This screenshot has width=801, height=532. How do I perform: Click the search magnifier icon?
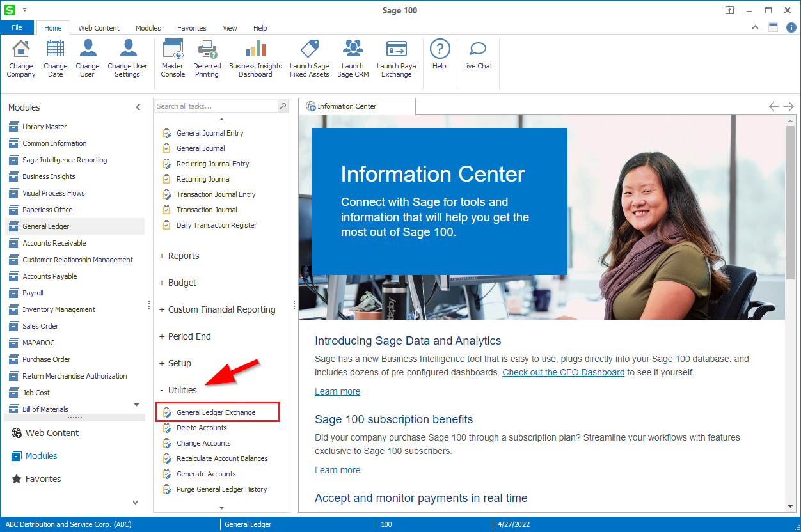click(x=283, y=106)
